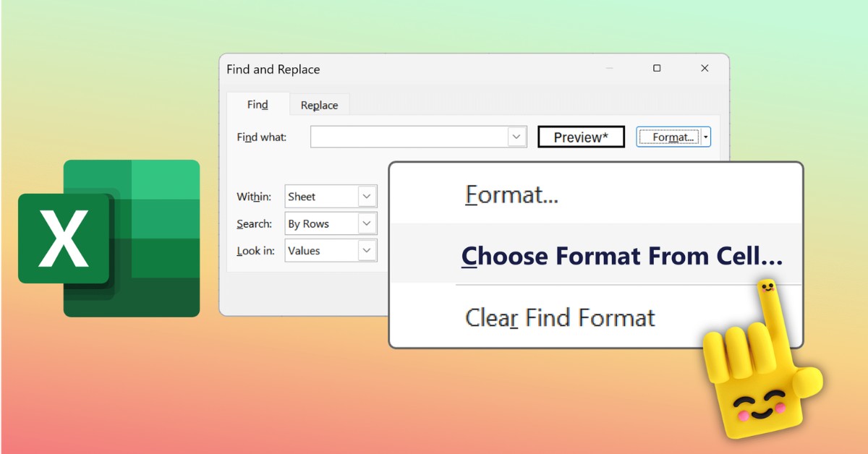Open the Look in dropdown arrow

[367, 251]
